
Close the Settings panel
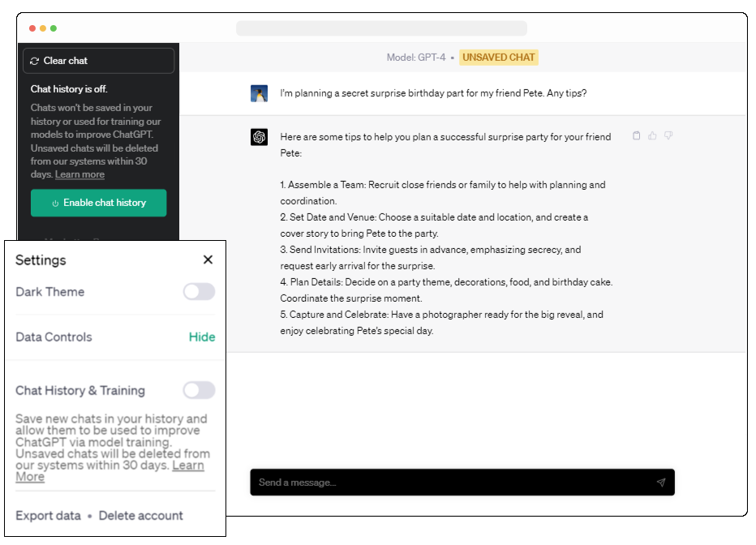208,260
